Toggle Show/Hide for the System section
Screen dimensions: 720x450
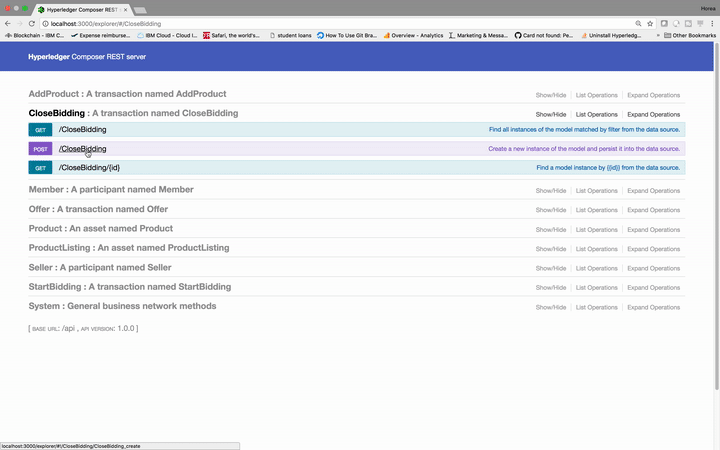click(x=551, y=307)
